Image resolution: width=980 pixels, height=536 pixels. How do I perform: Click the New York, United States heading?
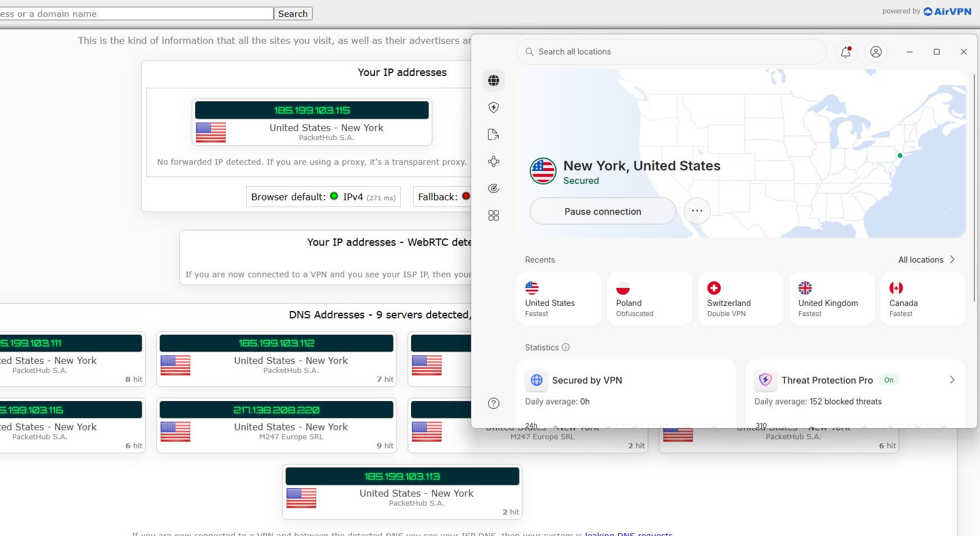[x=642, y=166]
